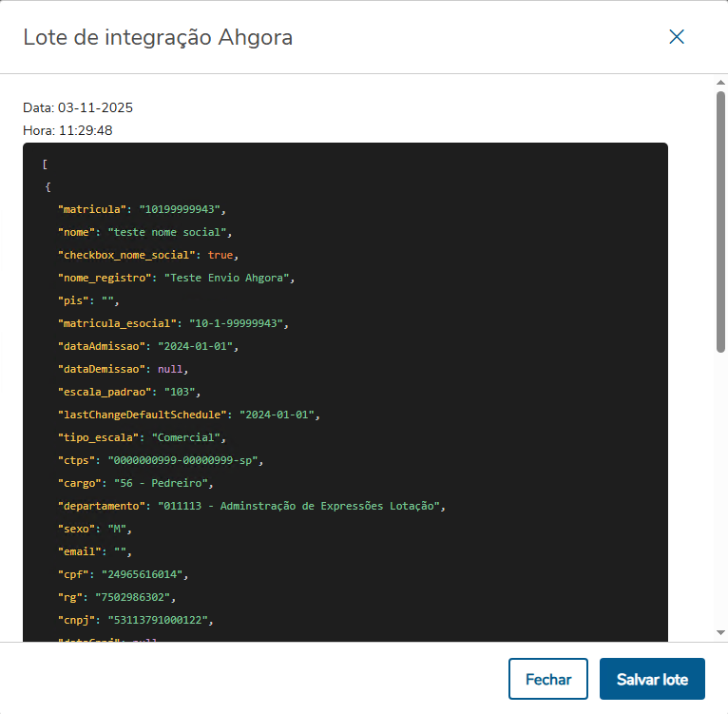Click the scrollbar down arrow

(x=720, y=632)
